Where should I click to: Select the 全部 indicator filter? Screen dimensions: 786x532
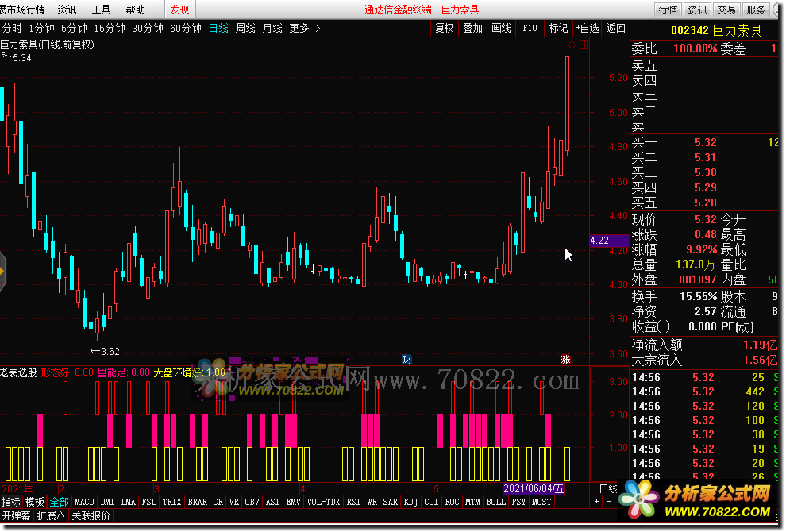pos(59,502)
